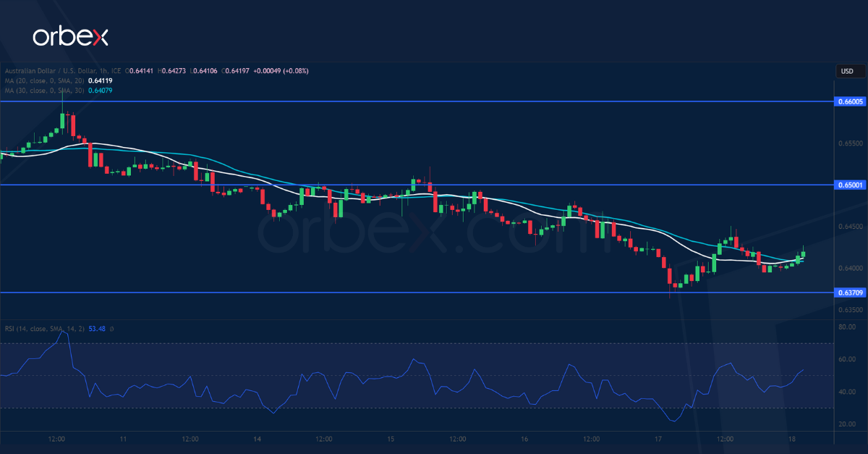Click the +0.00049 (+0.08%) change value

pyautogui.click(x=282, y=71)
